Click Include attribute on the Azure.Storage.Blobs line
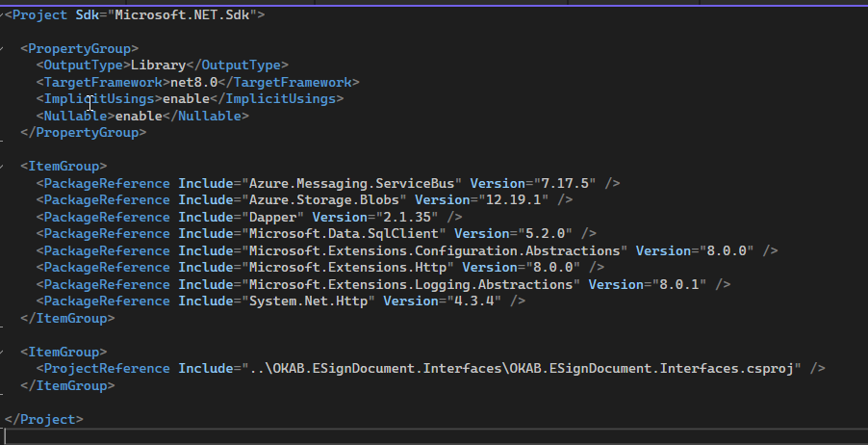Screen dimensions: 868x445 pos(205,200)
